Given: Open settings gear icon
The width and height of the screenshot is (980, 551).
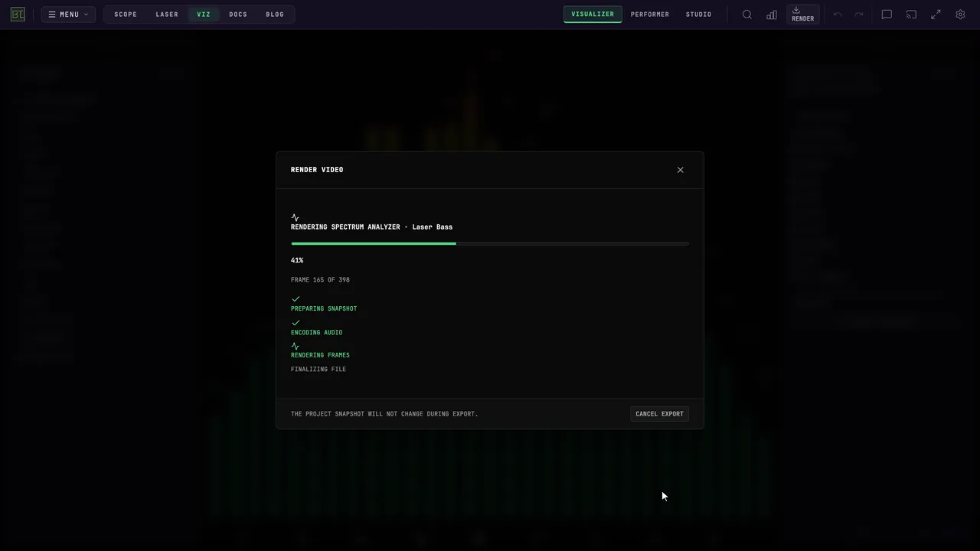Looking at the screenshot, I should coord(960,15).
